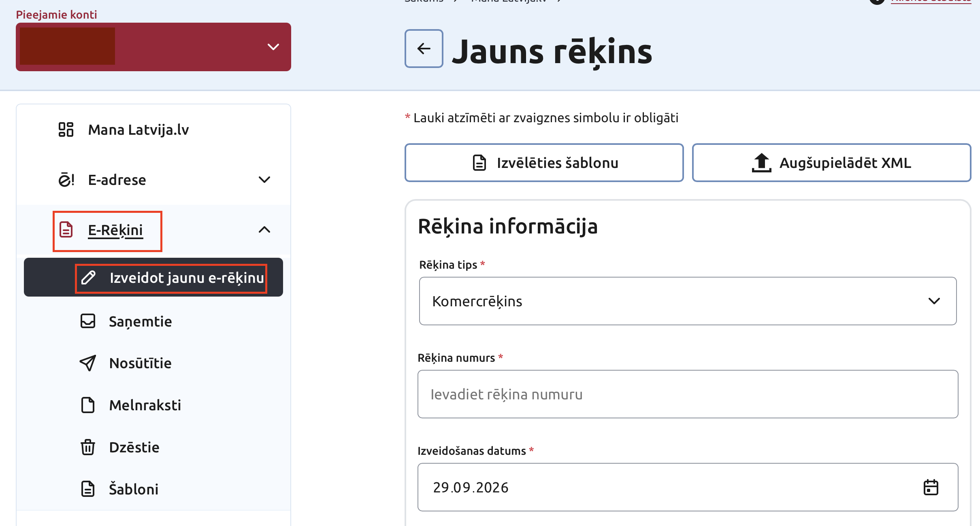Click the Izveidošanas datums date field
Viewport: 980px width, 526px height.
[688, 487]
